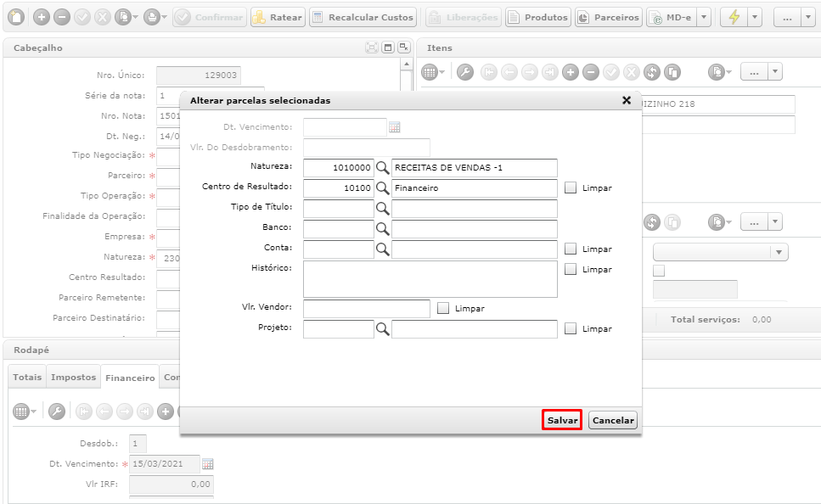Click the maximize panel icon in Cabeçalho header
This screenshot has width=821, height=504.
388,48
